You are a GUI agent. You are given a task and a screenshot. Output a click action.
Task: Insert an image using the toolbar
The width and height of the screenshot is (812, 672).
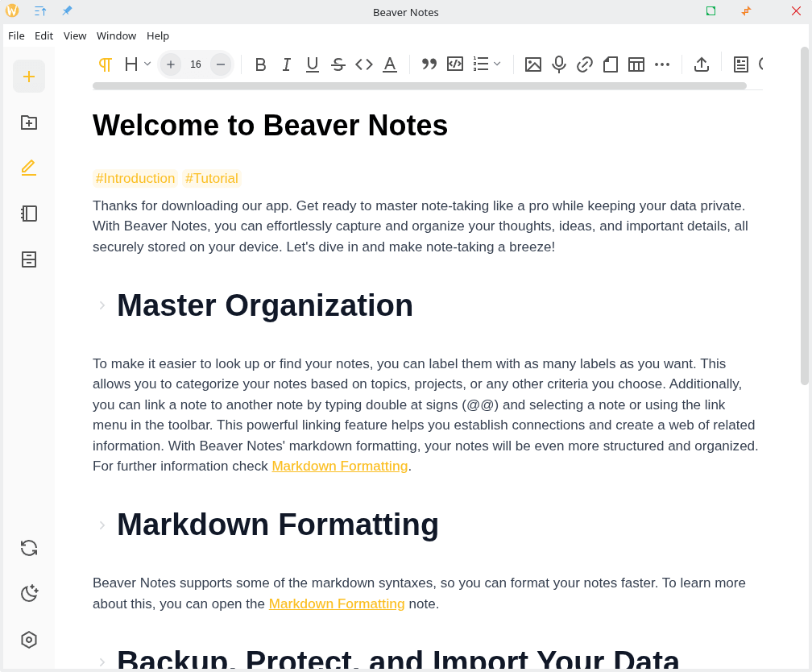(533, 64)
